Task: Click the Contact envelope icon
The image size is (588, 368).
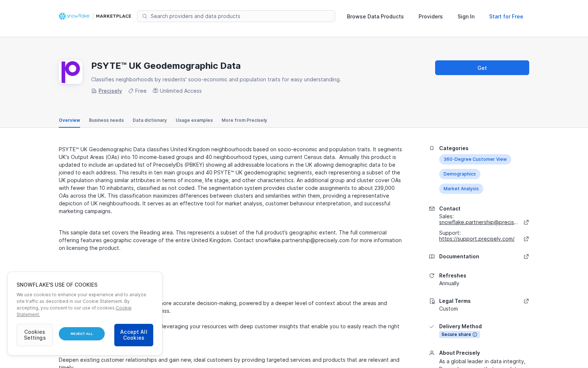Action: click(432, 209)
